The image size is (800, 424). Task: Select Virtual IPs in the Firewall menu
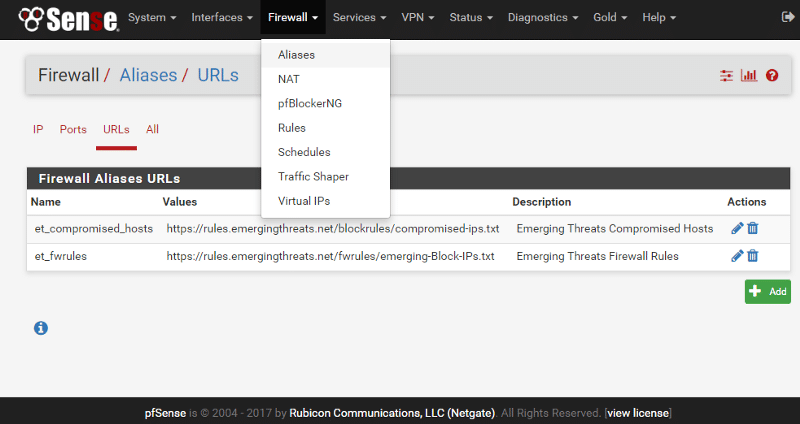[x=326, y=201]
